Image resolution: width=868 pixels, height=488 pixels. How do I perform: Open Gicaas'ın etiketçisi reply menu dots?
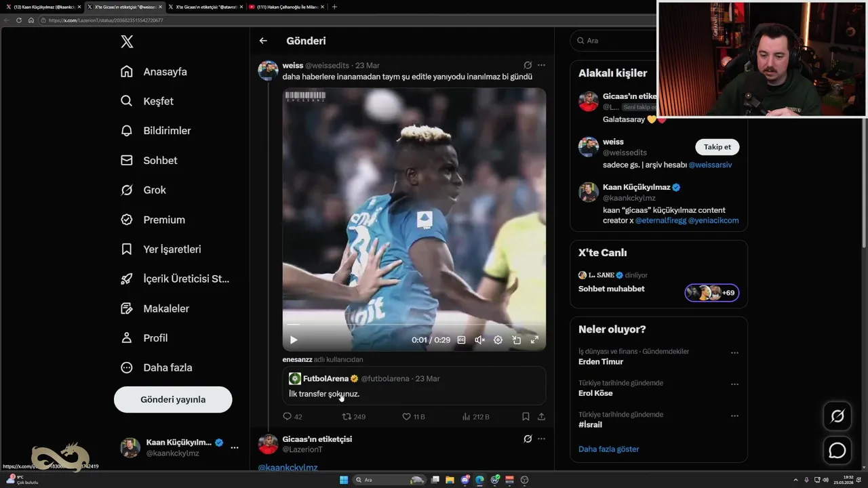(x=541, y=439)
